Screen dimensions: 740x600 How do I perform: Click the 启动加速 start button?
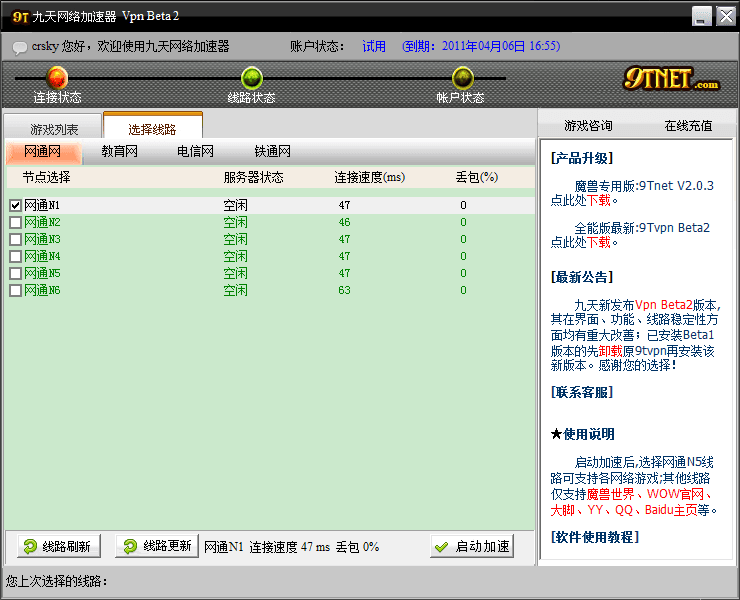[x=472, y=546]
